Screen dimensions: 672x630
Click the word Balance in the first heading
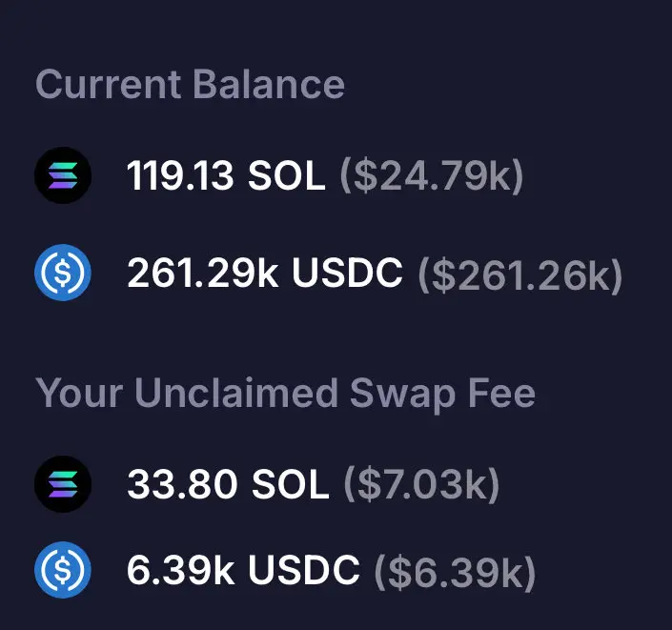coord(268,85)
